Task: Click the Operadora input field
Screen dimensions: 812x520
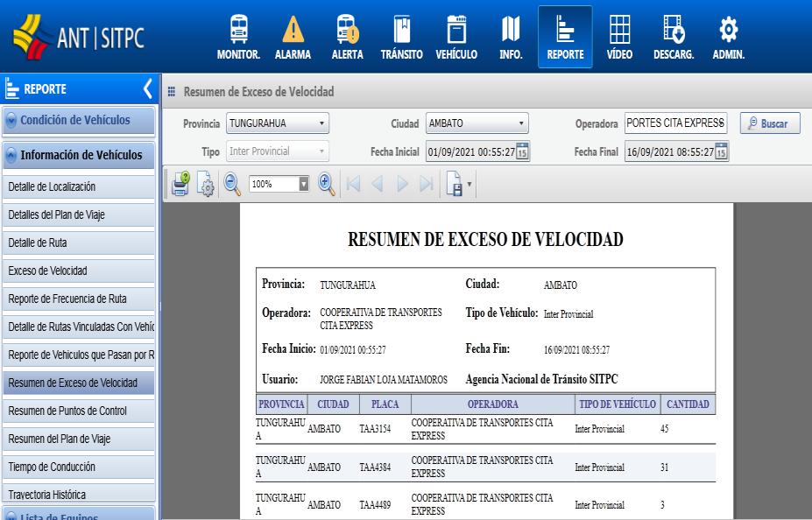Action: coord(676,123)
